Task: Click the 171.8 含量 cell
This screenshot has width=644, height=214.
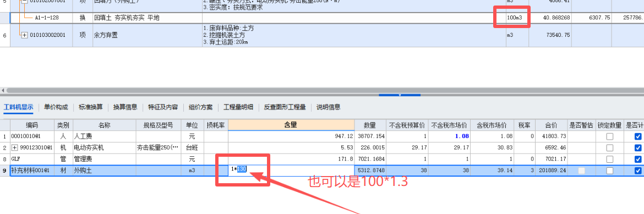Action: (x=291, y=159)
